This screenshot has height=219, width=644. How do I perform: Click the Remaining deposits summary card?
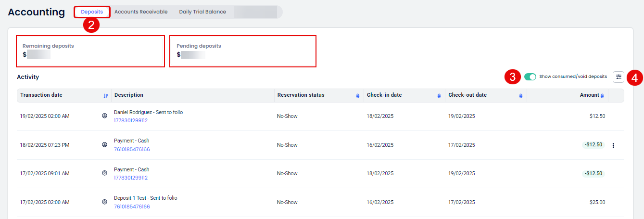[90, 51]
